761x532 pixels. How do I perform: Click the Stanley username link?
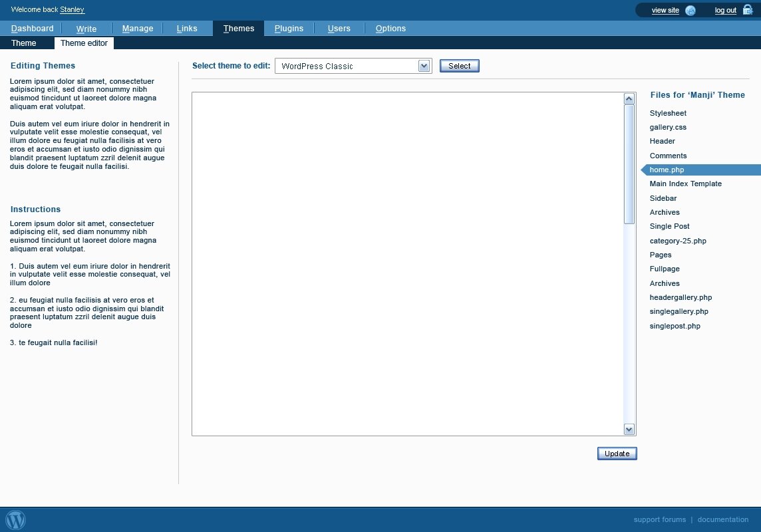pos(72,10)
